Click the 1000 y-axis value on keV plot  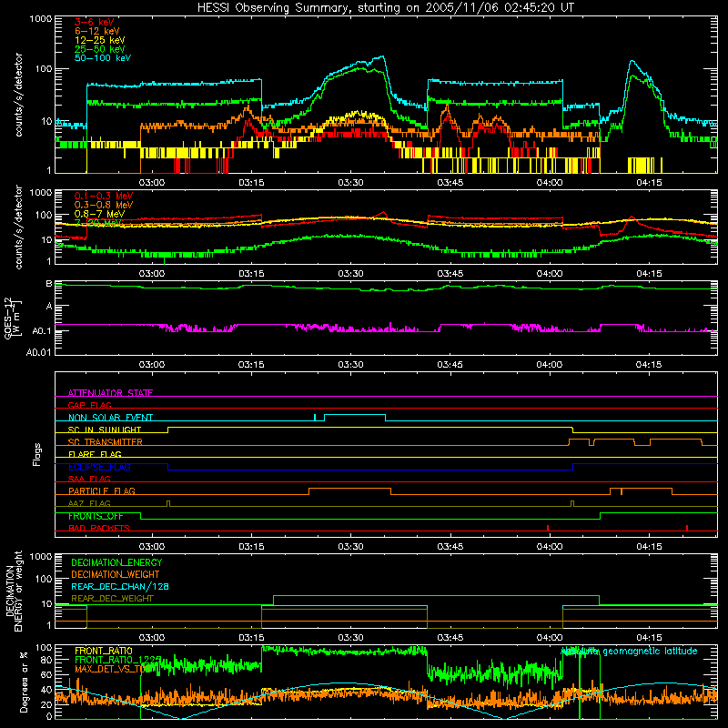point(40,19)
